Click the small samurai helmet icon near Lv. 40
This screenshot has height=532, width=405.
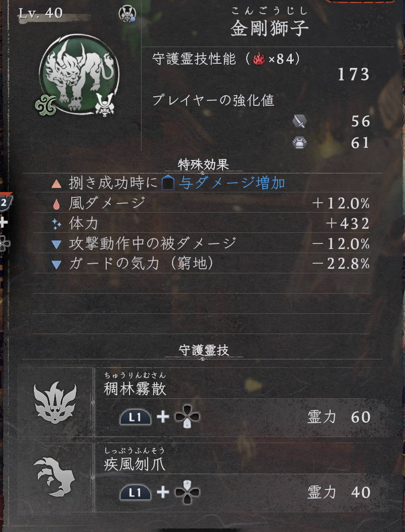pos(127,14)
